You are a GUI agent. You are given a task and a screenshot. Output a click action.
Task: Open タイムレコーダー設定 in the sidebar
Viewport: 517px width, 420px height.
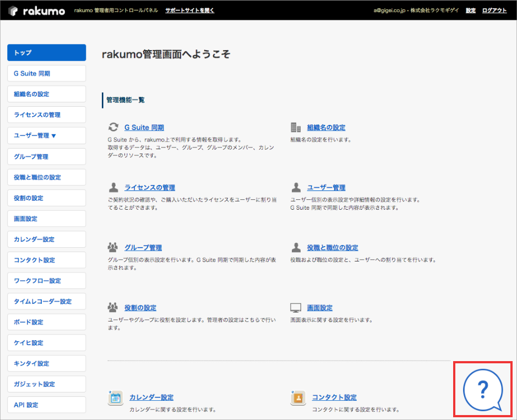click(46, 301)
